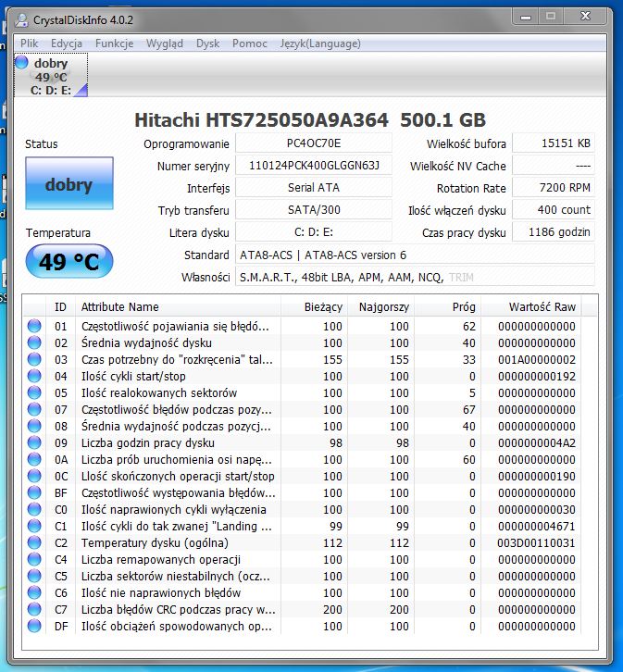Click the ID column header
This screenshot has height=672, width=623.
click(60, 307)
